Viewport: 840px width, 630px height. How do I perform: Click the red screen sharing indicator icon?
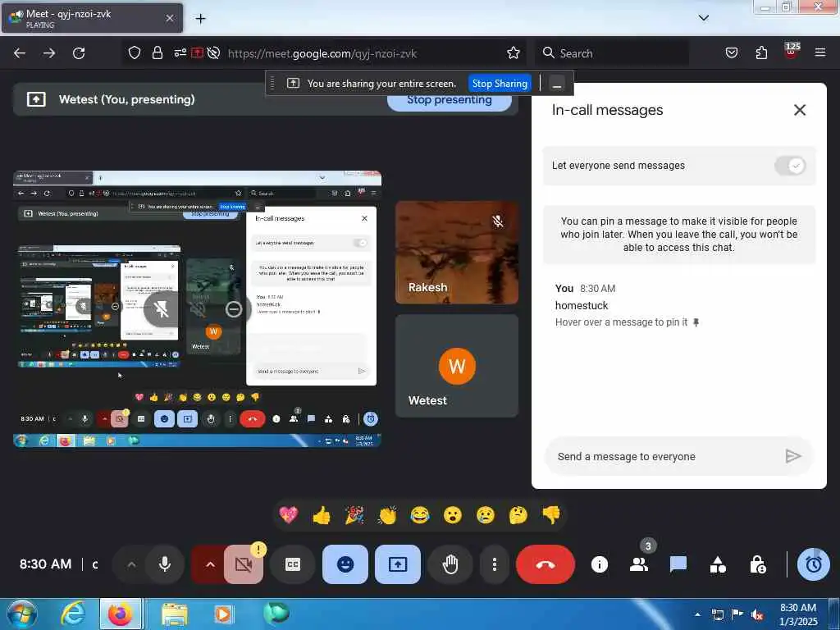tap(197, 53)
